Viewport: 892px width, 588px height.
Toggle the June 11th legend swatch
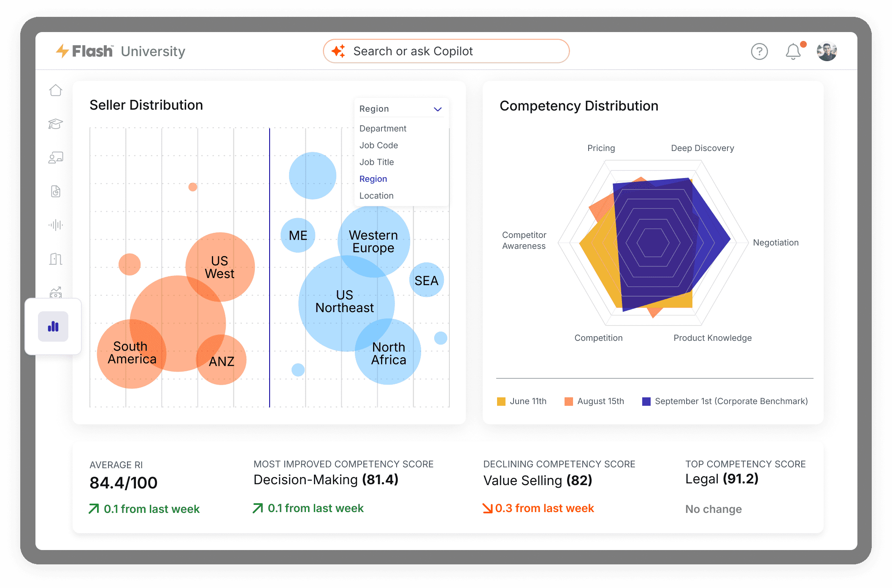(501, 401)
